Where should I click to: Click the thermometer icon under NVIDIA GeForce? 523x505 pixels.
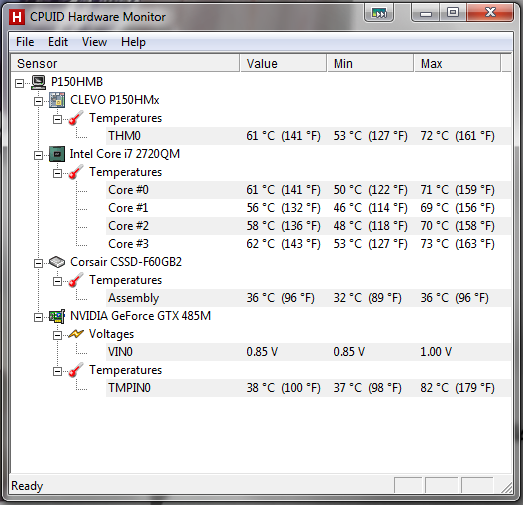76,370
